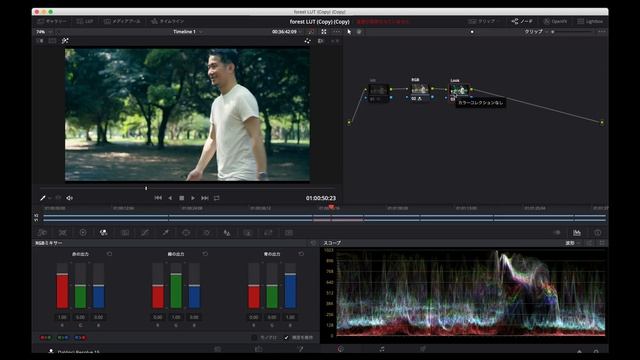Select the qualifier eyedropper tool under viewer
Image resolution: width=640 pixels, height=360 pixels.
click(42, 198)
